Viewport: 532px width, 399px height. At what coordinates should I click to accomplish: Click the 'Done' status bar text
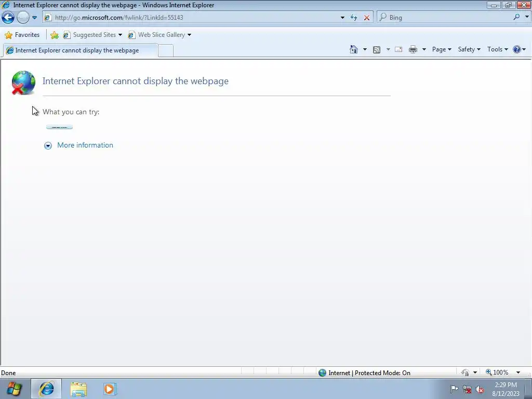8,373
